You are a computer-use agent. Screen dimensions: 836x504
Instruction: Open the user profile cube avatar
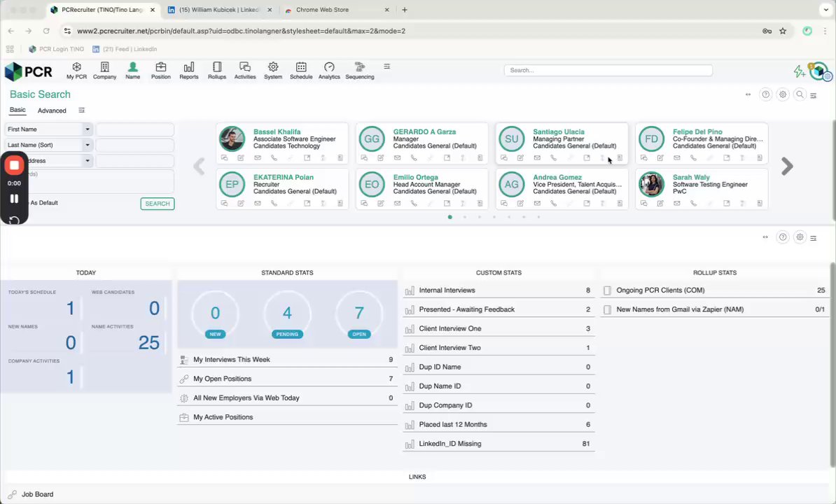[818, 71]
